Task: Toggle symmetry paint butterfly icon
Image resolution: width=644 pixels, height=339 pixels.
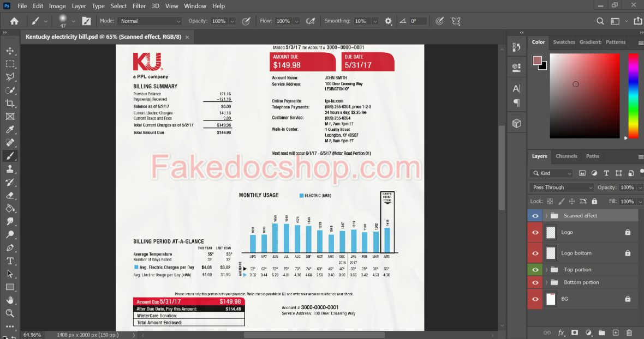Action: tap(456, 21)
